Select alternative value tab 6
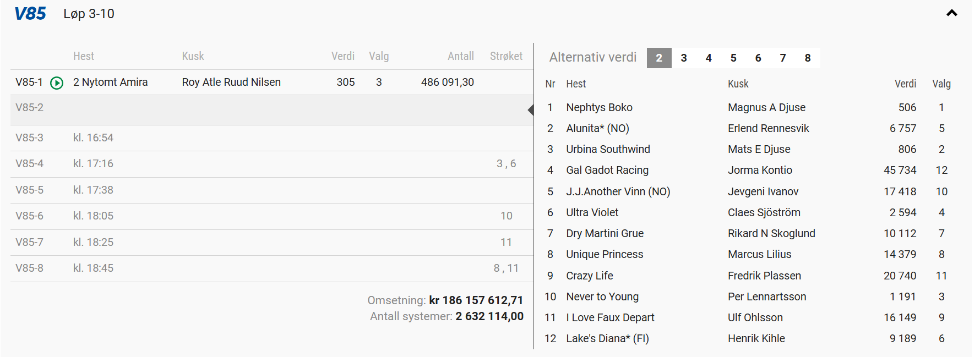 click(x=758, y=58)
